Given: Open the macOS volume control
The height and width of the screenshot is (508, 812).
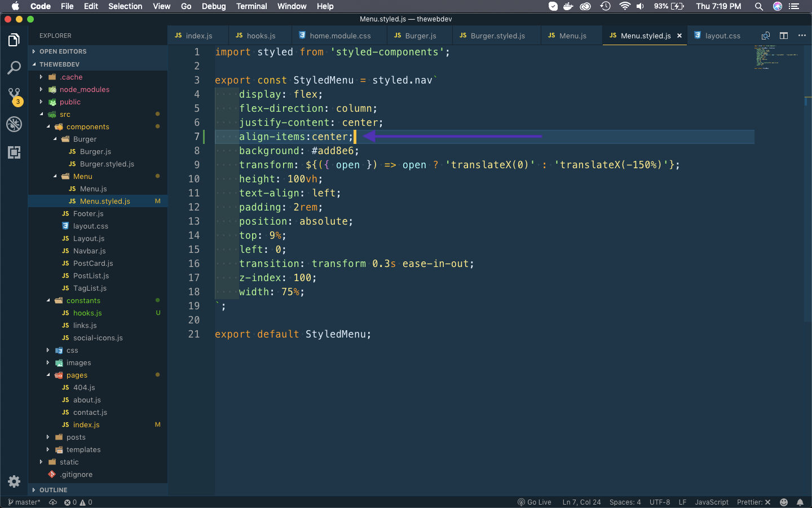Looking at the screenshot, I should point(641,6).
